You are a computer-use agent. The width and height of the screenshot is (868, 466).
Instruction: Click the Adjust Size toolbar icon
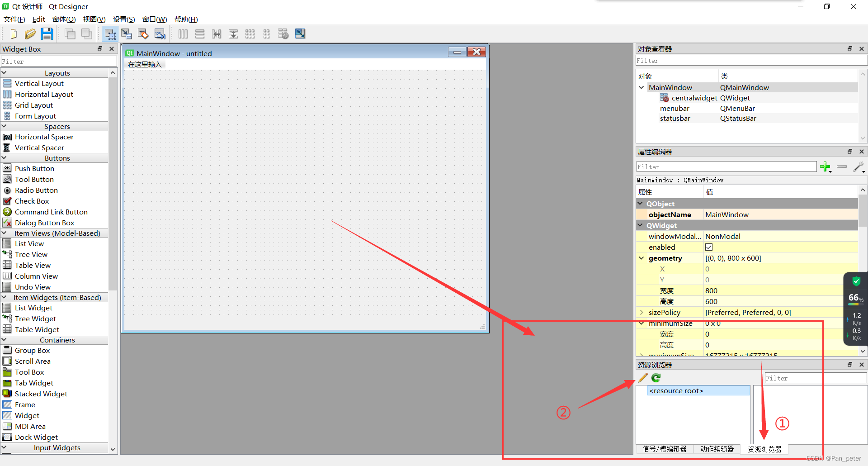coord(300,33)
